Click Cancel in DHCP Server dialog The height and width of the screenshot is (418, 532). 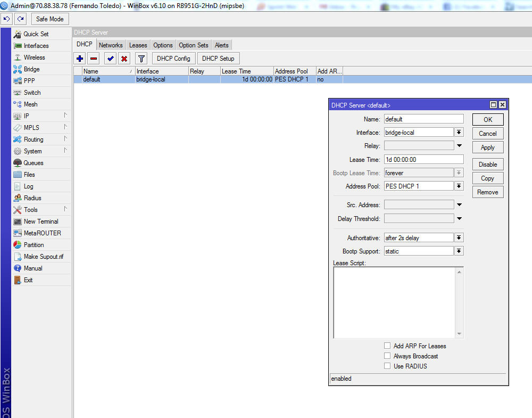[488, 134]
